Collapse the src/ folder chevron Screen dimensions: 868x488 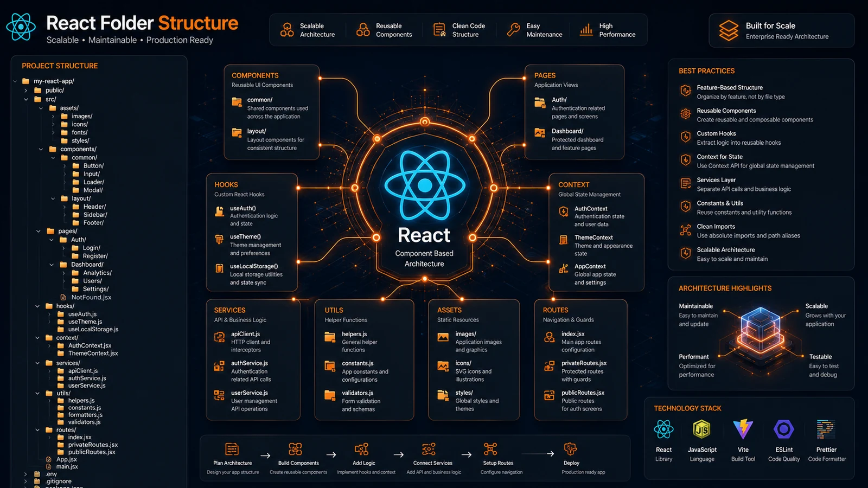[26, 99]
